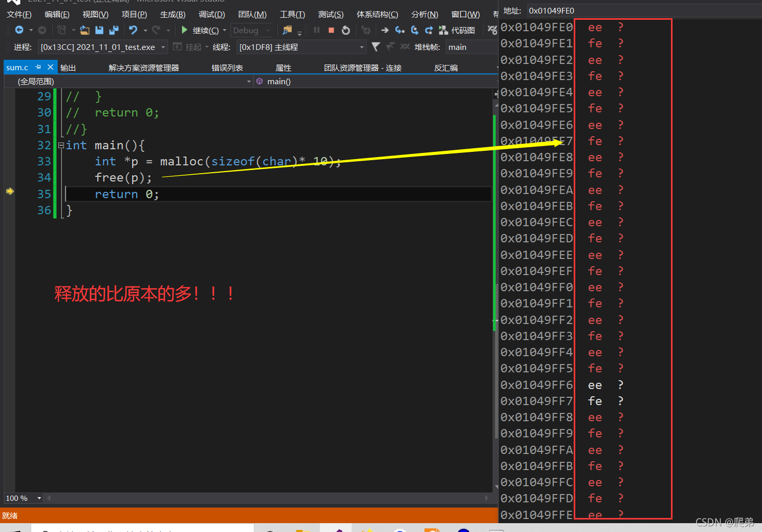
Task: Open the Continue button dropdown arrow
Action: coord(225,30)
